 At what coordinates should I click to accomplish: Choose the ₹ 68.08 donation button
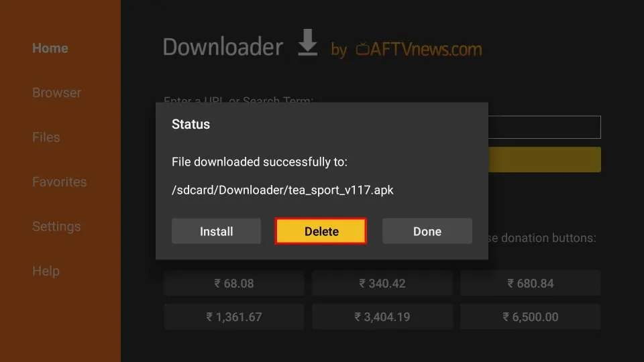234,283
